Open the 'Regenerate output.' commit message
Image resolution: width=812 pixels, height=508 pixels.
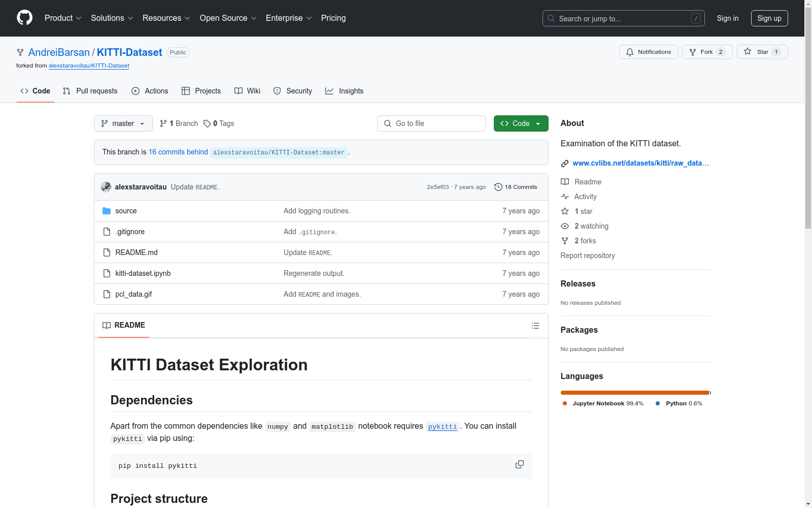tap(314, 273)
